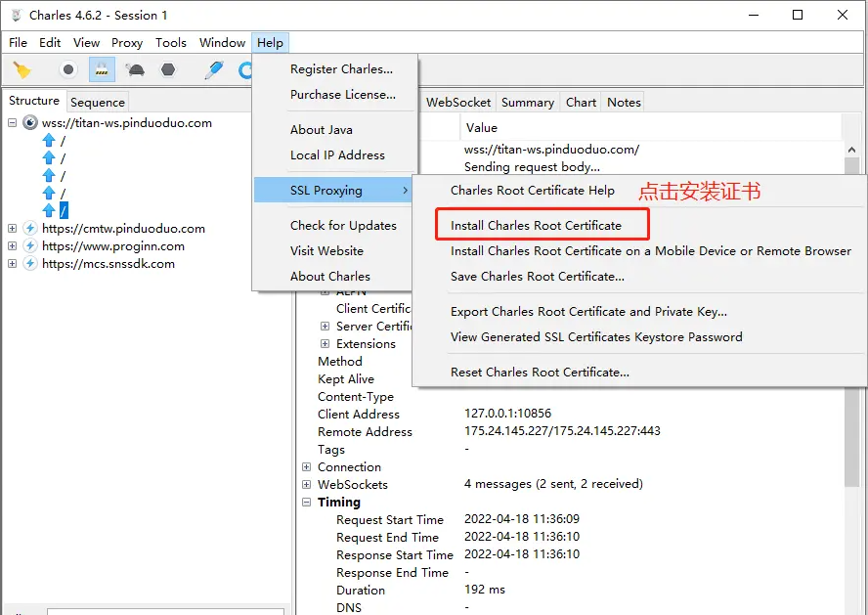
Task: Open the Proxy menu
Action: coord(127,43)
